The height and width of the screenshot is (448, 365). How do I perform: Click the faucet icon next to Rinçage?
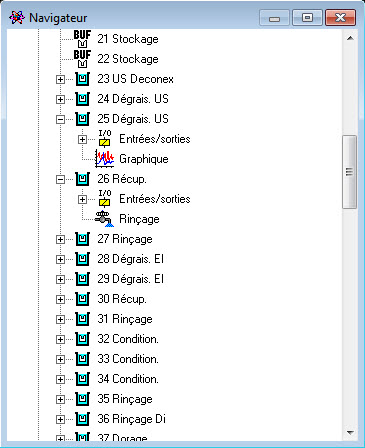[x=105, y=219]
